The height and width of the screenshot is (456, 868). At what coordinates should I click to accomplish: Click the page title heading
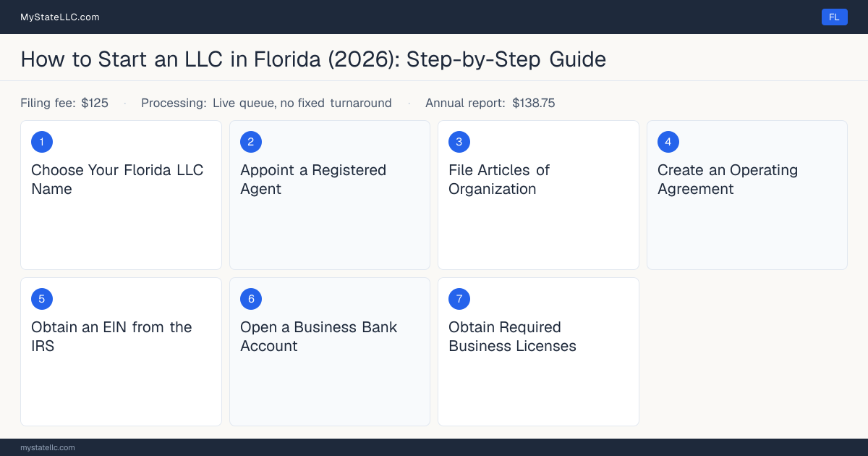pos(313,59)
